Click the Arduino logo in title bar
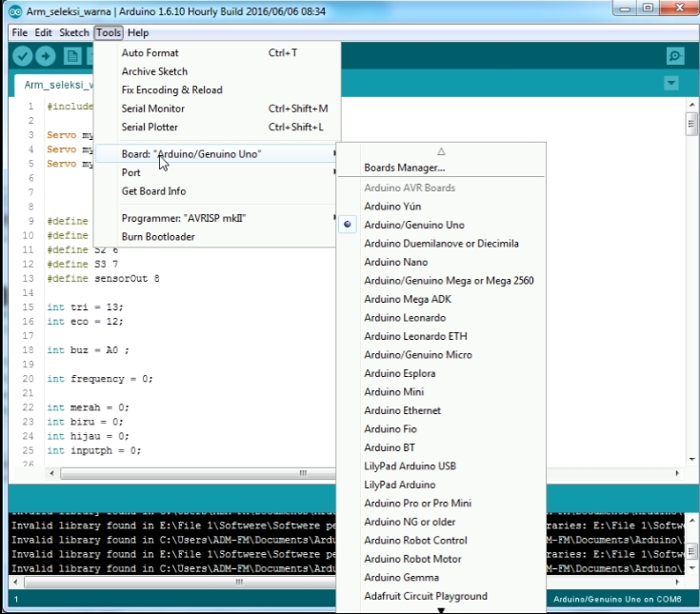The width and height of the screenshot is (700, 614). click(15, 11)
